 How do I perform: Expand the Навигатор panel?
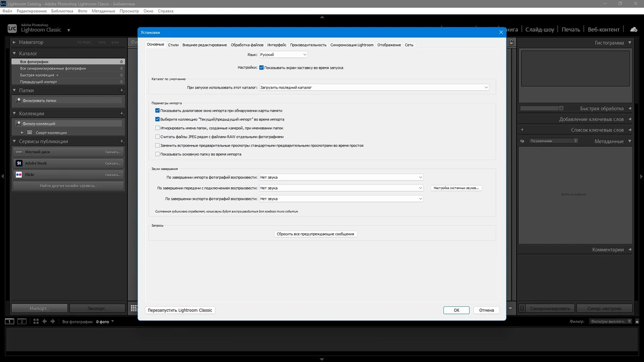tap(14, 42)
